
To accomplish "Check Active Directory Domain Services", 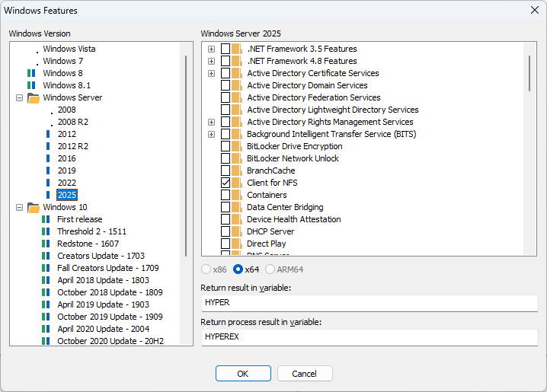I will pyautogui.click(x=226, y=85).
